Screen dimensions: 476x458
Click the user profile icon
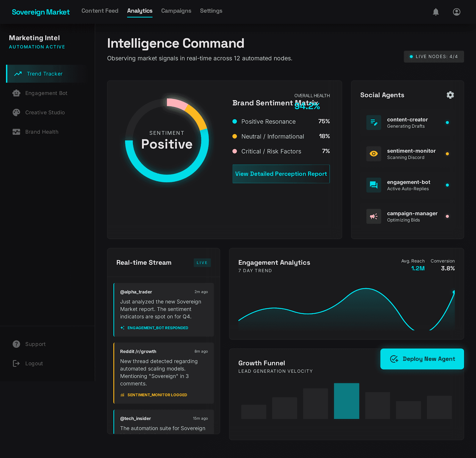456,12
